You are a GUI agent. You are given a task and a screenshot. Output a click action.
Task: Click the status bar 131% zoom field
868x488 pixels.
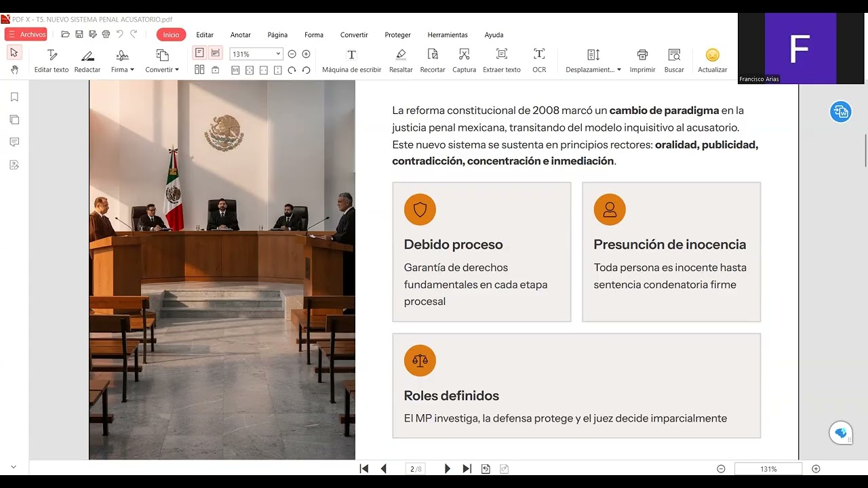(768, 468)
